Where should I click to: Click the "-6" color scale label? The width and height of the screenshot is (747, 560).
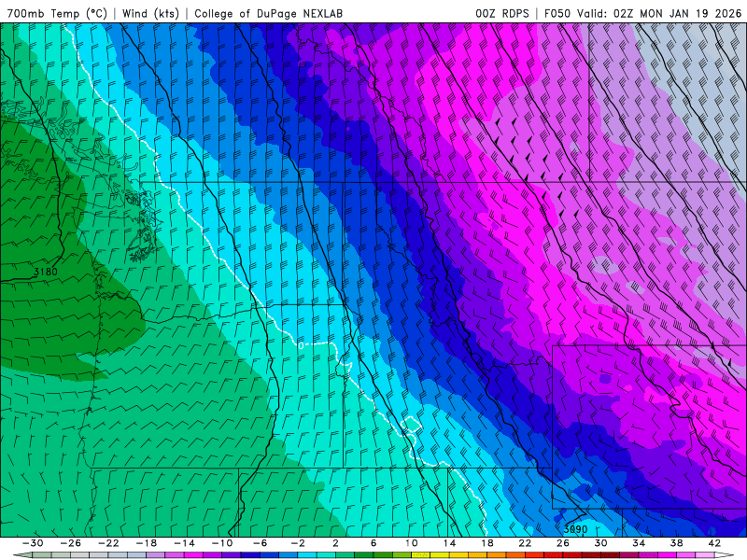[261, 543]
